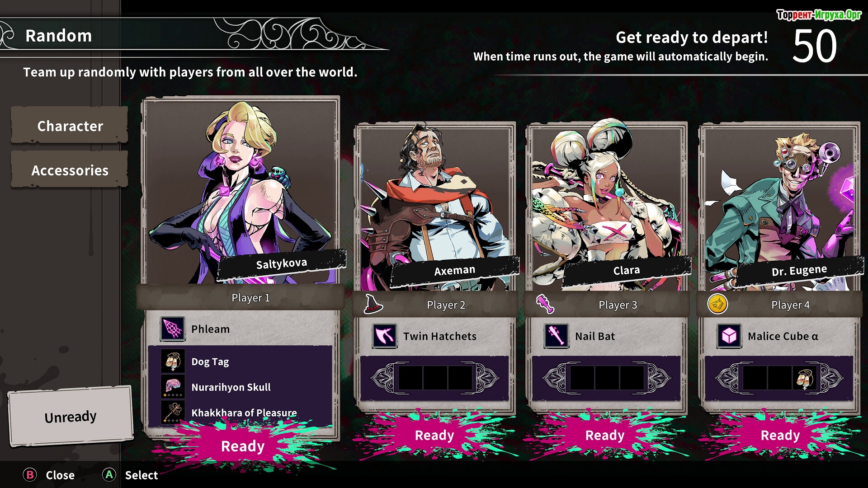868x488 pixels.
Task: Select the Malice Cube α icon
Action: coord(729,336)
